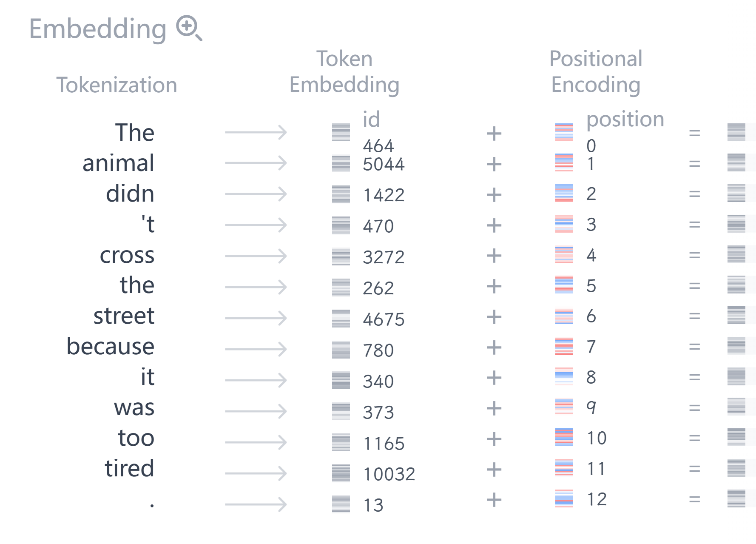Select the Embedding heading
This screenshot has width=756, height=544.
point(98,29)
